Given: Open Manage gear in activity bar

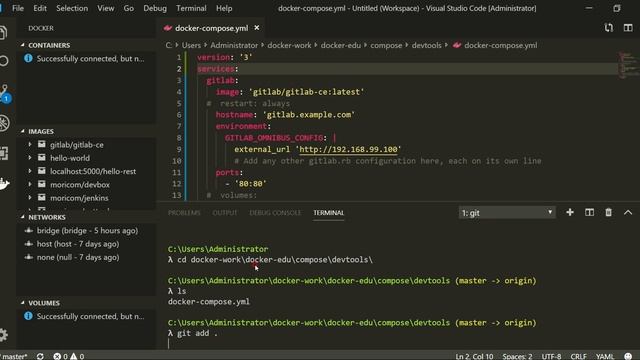Looking at the screenshot, I should pyautogui.click(x=4, y=335).
